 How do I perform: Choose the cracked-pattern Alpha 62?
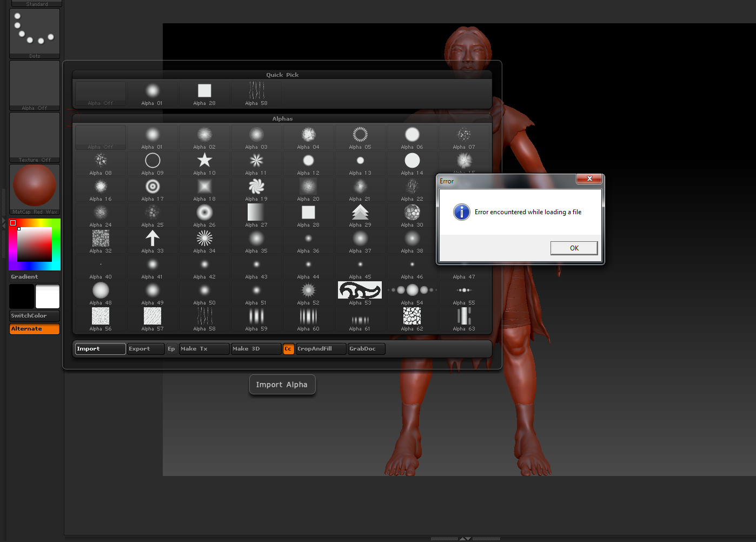(412, 316)
